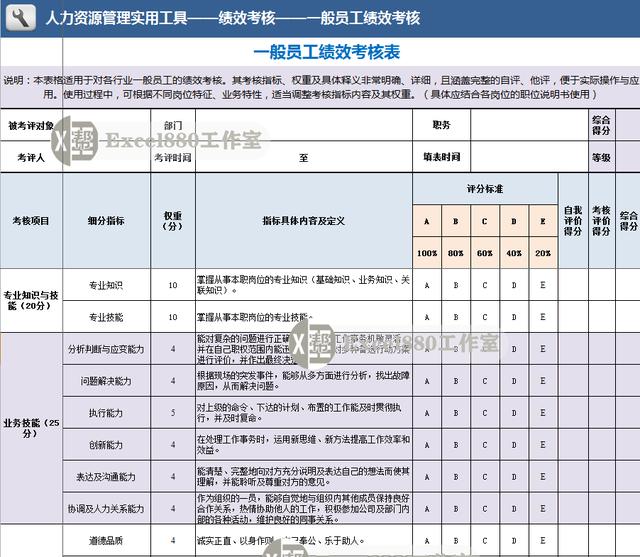This screenshot has height=557, width=640.
Task: Click the 100% score cell
Action: [x=427, y=253]
